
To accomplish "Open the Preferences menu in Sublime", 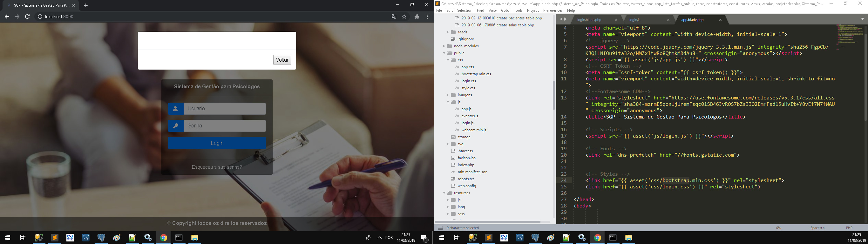I will [x=553, y=10].
